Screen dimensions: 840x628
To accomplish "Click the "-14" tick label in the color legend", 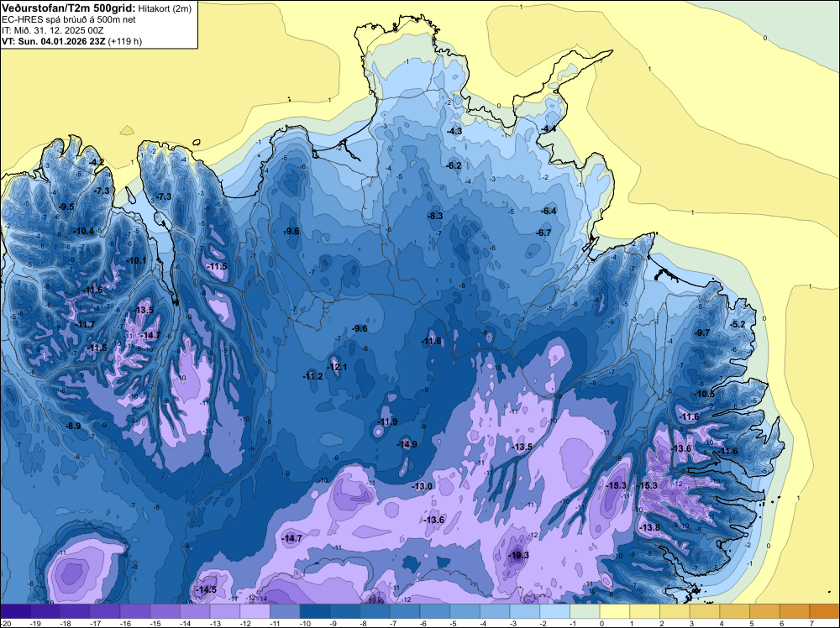I will tap(186, 623).
